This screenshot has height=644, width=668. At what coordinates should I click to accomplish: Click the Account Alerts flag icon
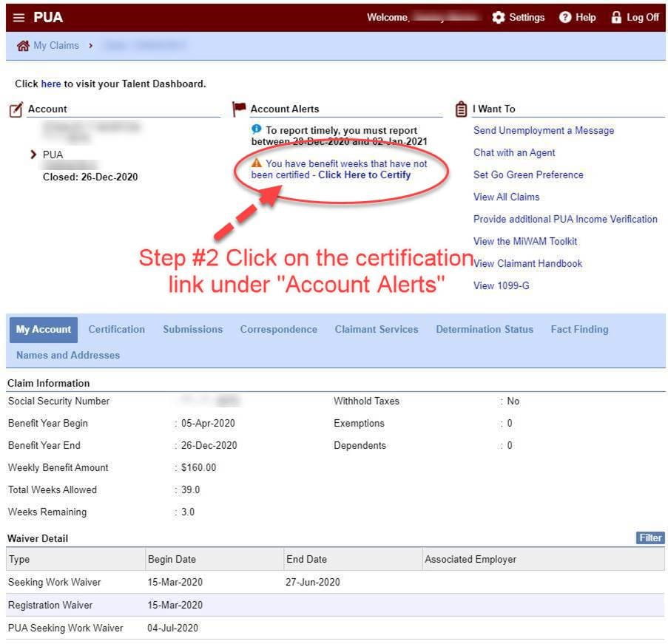pos(238,109)
